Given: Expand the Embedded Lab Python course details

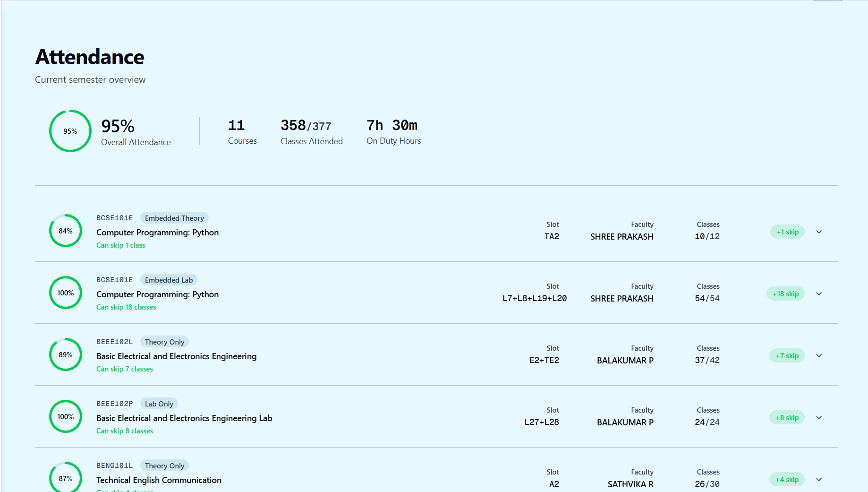Looking at the screenshot, I should 819,293.
